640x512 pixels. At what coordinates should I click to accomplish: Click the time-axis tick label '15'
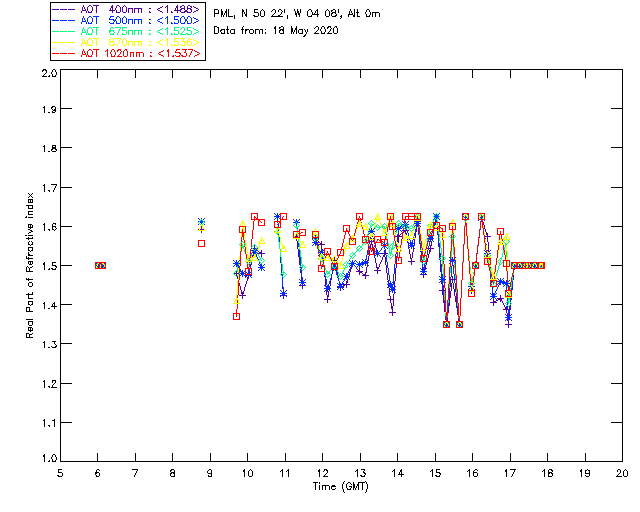click(x=435, y=473)
